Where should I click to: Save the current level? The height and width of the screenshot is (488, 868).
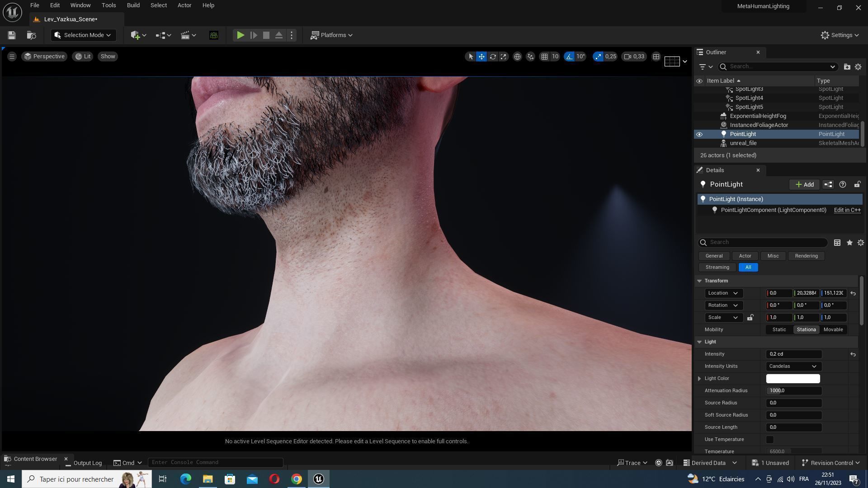12,35
